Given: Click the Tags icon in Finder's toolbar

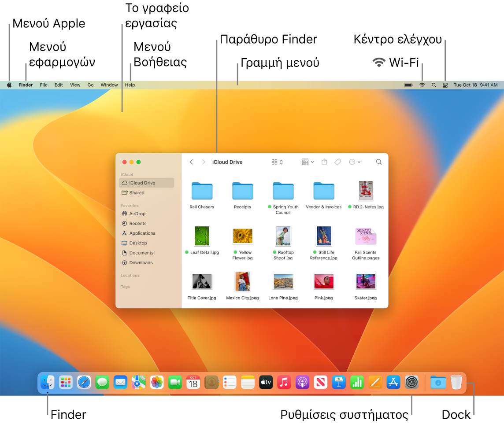Looking at the screenshot, I should click(338, 162).
